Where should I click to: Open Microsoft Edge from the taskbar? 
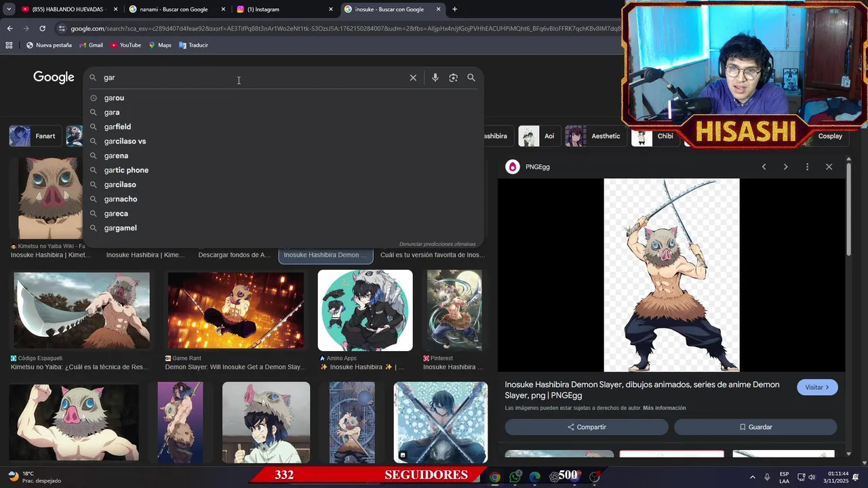click(535, 476)
